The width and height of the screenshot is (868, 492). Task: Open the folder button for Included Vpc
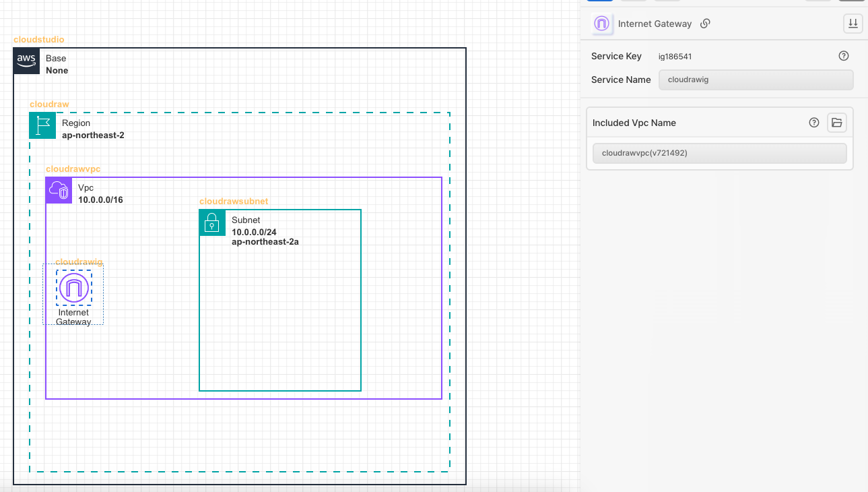coord(837,123)
